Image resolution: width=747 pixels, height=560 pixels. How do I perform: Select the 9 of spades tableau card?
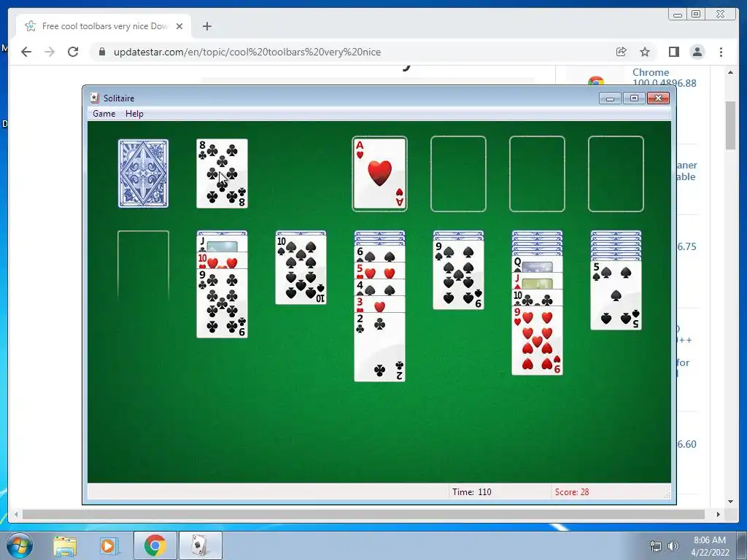click(x=458, y=275)
